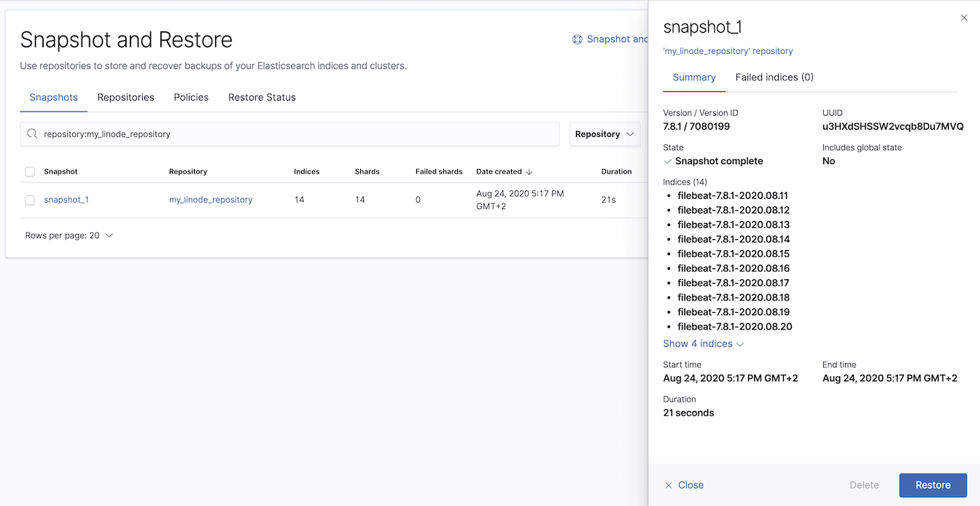
Task: Click the Snapshot complete checkmark icon
Action: point(668,161)
